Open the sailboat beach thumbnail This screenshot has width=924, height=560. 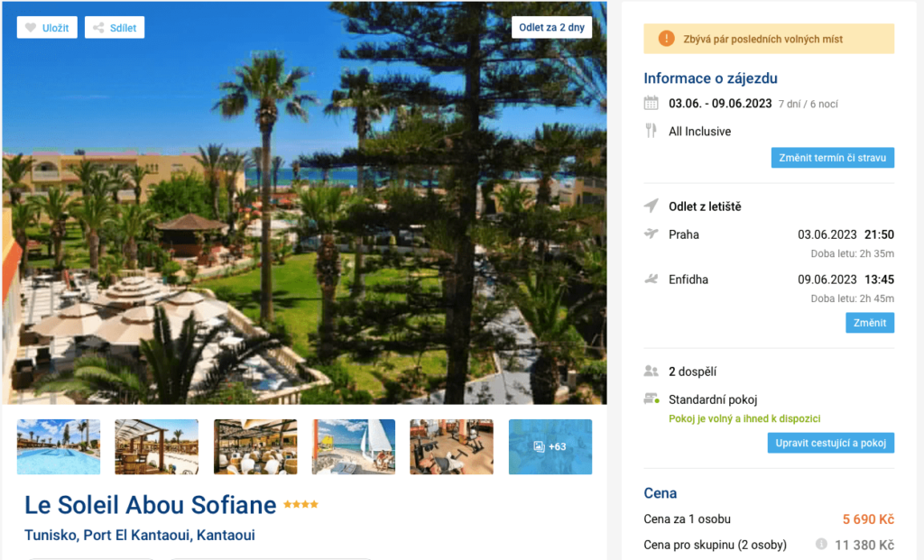tap(354, 447)
